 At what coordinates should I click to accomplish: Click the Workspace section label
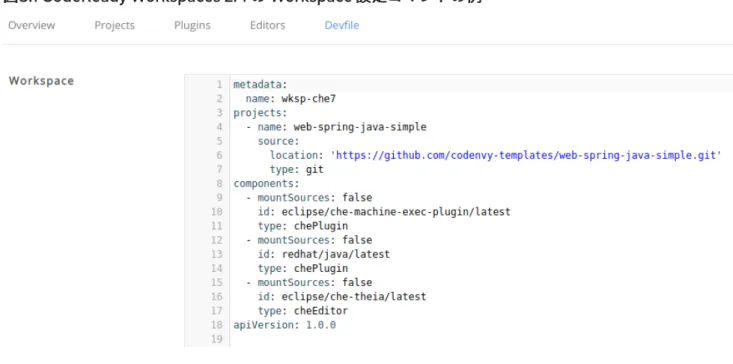pyautogui.click(x=41, y=81)
